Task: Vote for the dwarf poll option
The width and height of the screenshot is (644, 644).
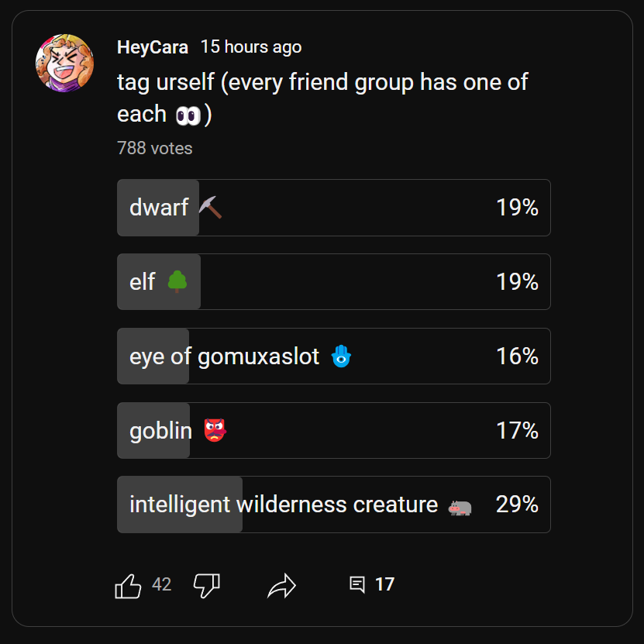Action: (x=333, y=208)
